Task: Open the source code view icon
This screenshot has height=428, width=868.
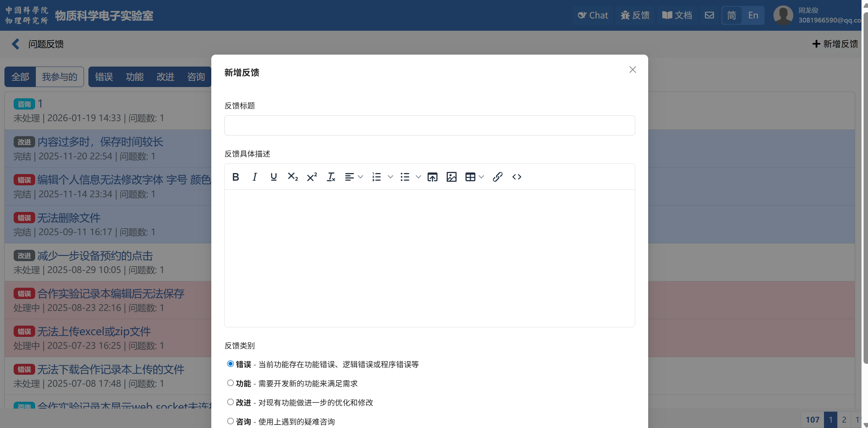Action: pyautogui.click(x=516, y=177)
